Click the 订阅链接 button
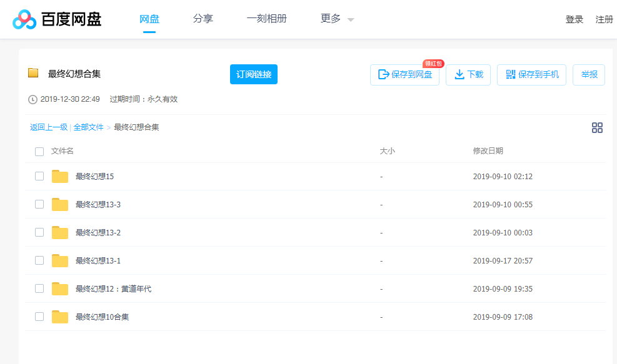The width and height of the screenshot is (617, 364). coord(254,74)
